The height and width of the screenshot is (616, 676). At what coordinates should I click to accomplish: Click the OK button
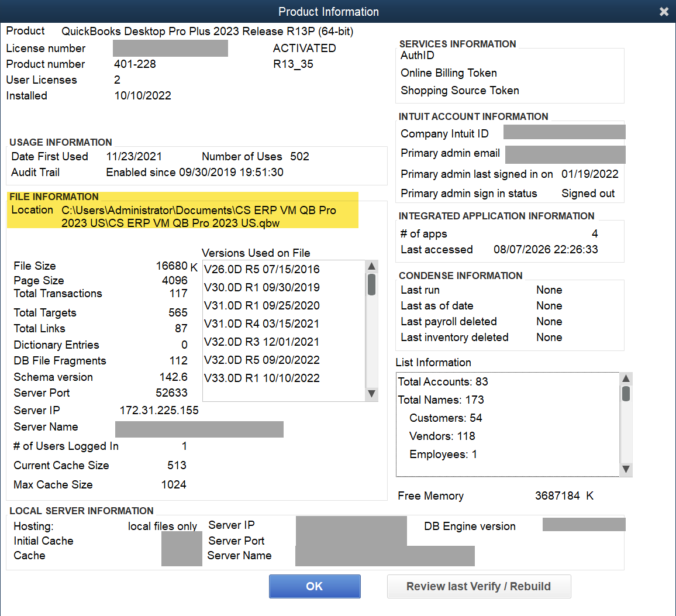pos(315,586)
